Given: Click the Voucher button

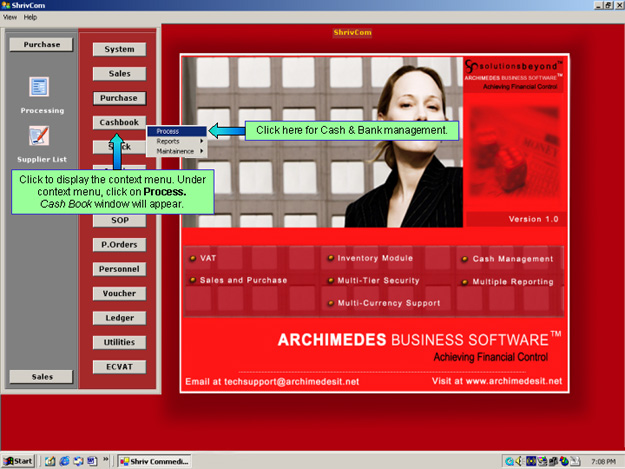Looking at the screenshot, I should click(x=119, y=294).
